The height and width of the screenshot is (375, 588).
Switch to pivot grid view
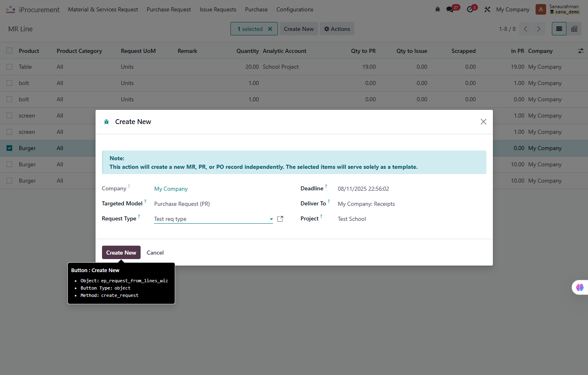(x=574, y=29)
